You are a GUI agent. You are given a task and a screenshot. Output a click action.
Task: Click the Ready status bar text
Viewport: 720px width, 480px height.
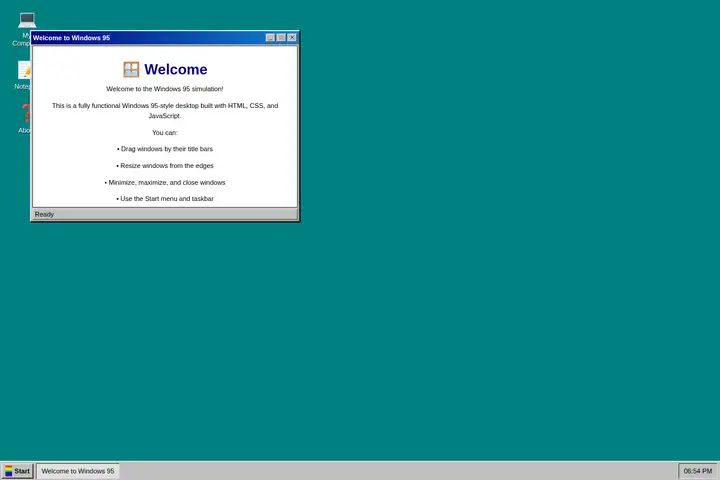tap(44, 214)
